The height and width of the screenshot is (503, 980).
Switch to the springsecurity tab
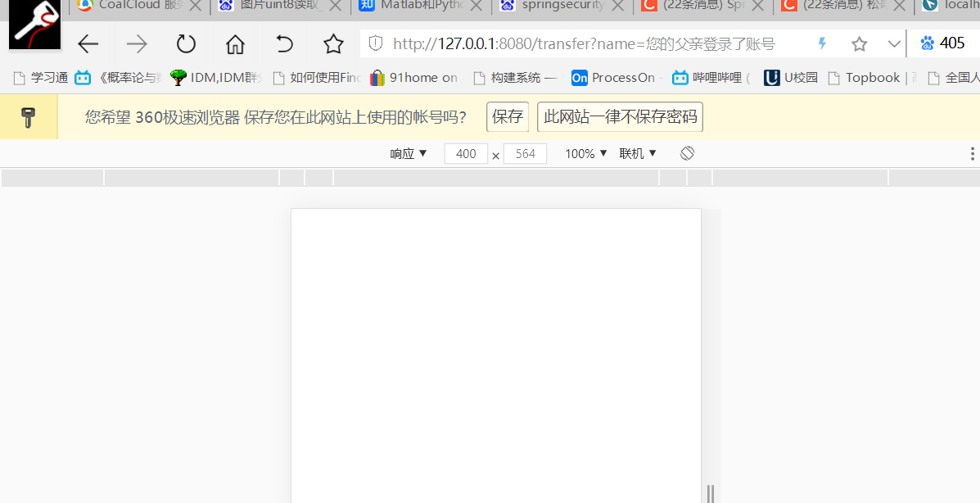point(562,6)
